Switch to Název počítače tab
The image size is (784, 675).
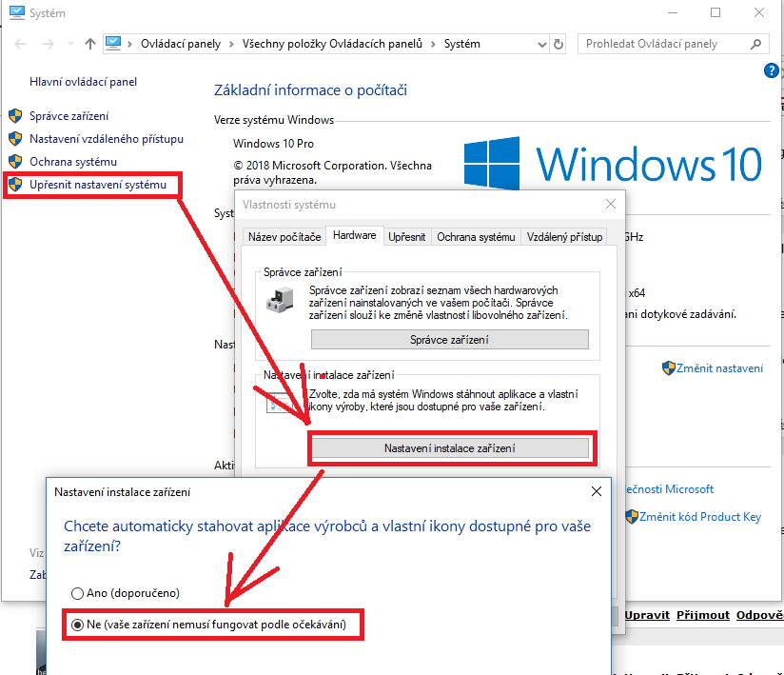coord(284,237)
